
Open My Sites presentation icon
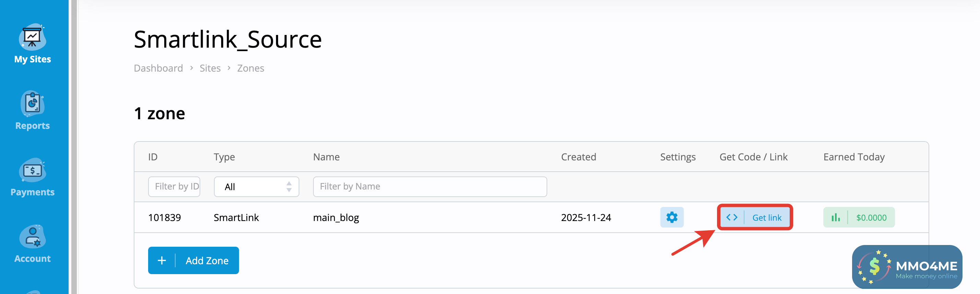[x=32, y=37]
